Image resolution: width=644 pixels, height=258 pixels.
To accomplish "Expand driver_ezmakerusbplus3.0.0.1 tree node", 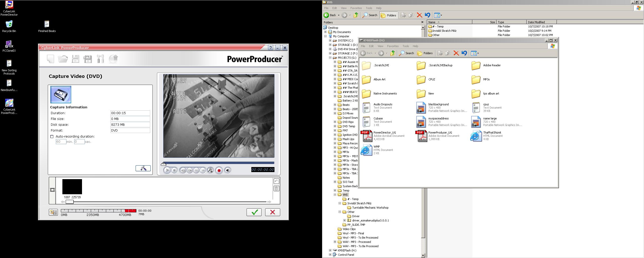I will (345, 220).
